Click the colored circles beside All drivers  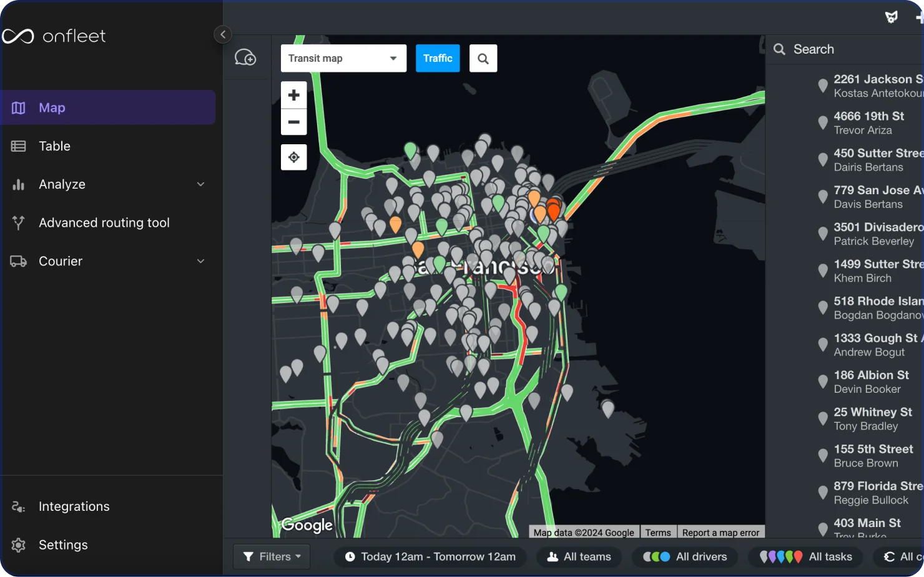coord(656,556)
